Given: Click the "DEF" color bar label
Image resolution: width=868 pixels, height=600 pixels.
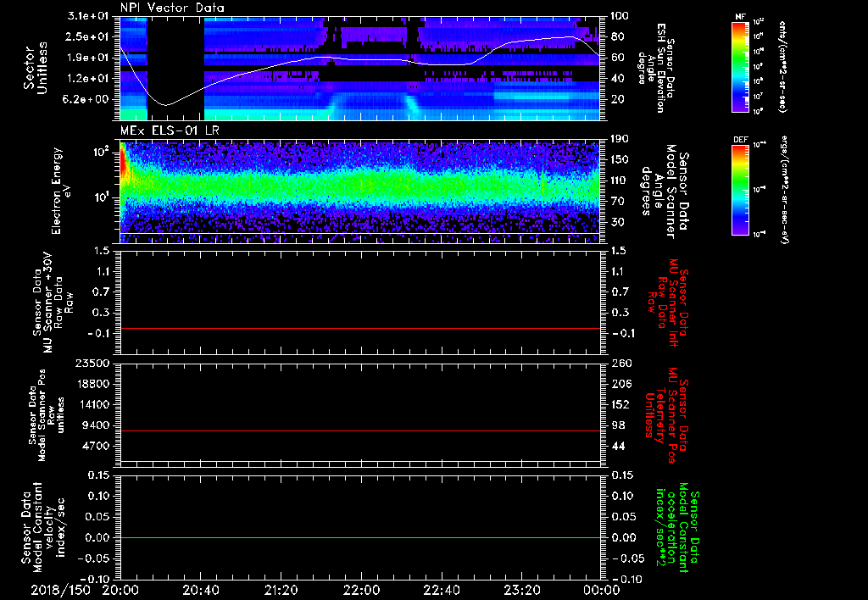Looking at the screenshot, I should 741,140.
